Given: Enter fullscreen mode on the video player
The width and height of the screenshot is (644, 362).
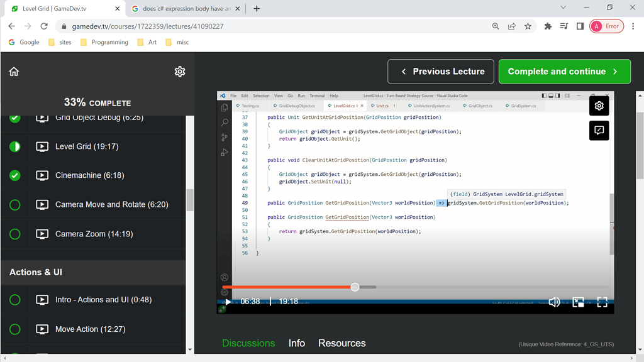Looking at the screenshot, I should pos(602,302).
